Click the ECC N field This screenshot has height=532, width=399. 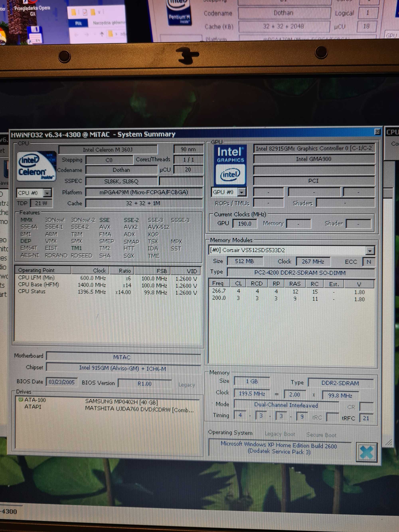(x=368, y=262)
